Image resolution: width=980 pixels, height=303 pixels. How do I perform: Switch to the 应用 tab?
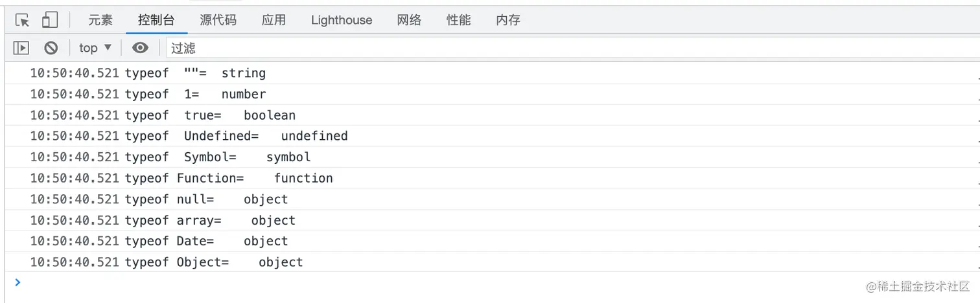click(x=274, y=20)
